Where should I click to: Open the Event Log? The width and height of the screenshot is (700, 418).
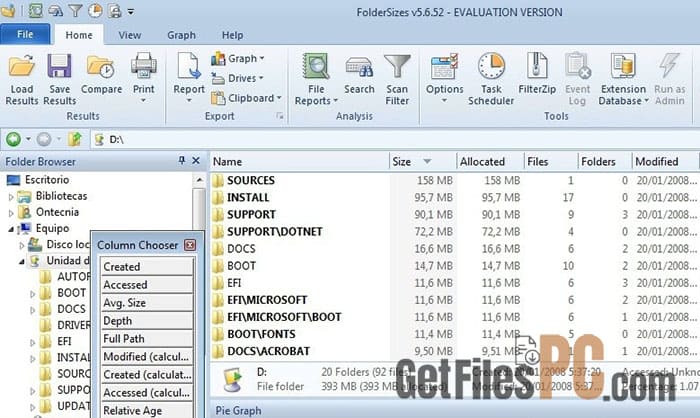click(577, 79)
